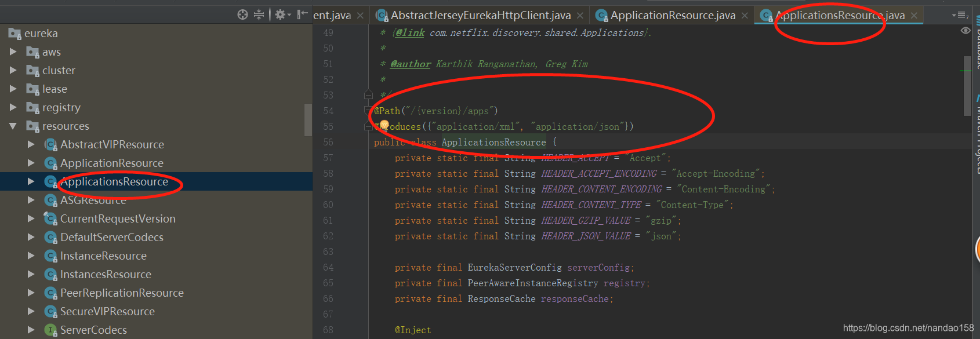Click the eye inspection icon in editor
The height and width of the screenshot is (339, 980).
966,31
